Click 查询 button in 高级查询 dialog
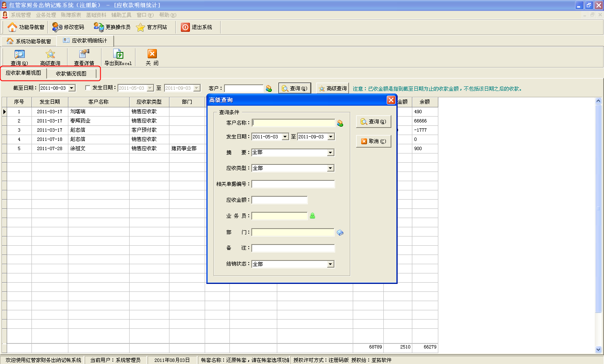 pyautogui.click(x=373, y=122)
